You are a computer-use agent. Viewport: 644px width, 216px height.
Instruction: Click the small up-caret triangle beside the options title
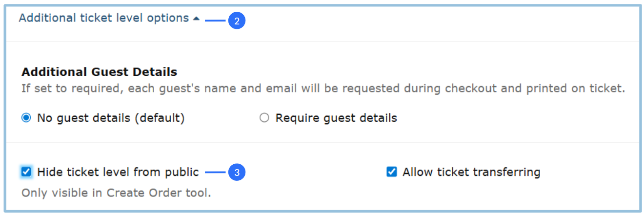click(196, 19)
